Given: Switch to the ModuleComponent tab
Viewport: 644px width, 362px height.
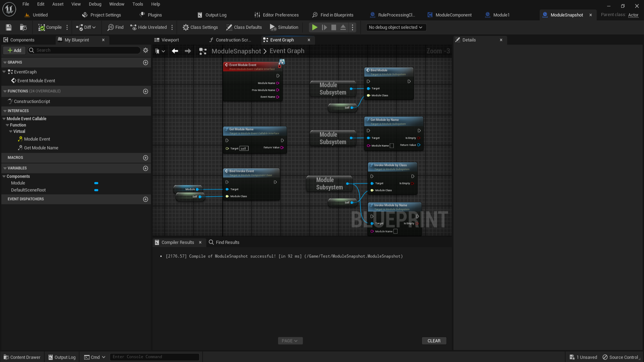Looking at the screenshot, I should click(x=449, y=15).
